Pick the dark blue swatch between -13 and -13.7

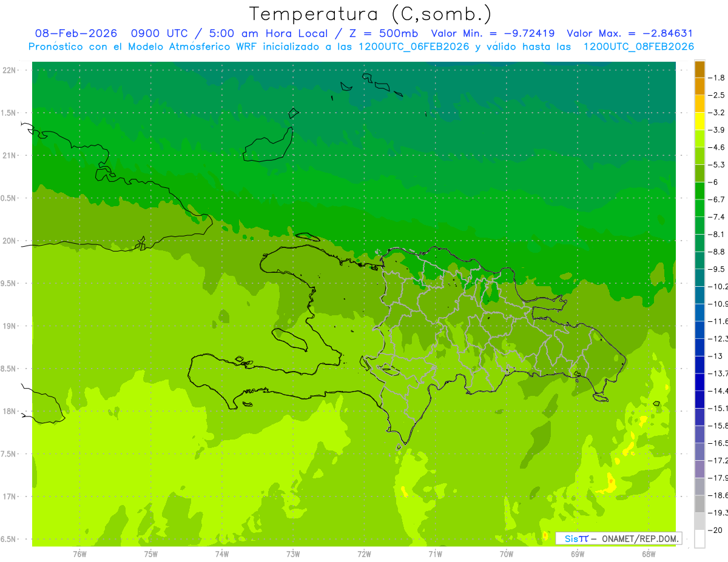(699, 365)
